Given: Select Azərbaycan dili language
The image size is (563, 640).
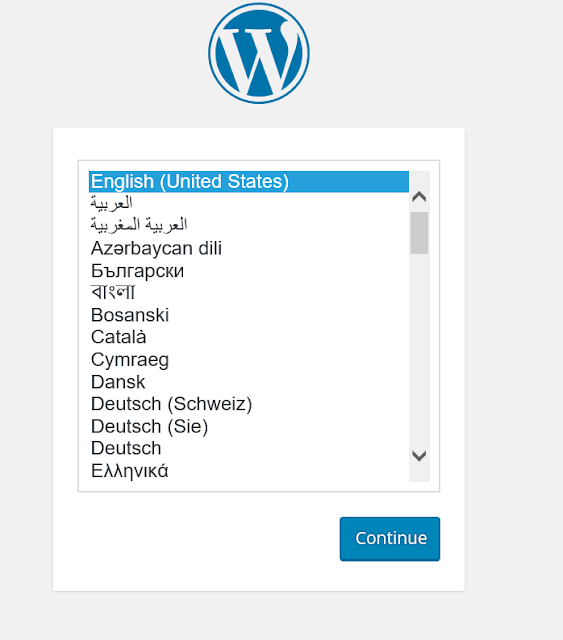Looking at the screenshot, I should [249, 248].
